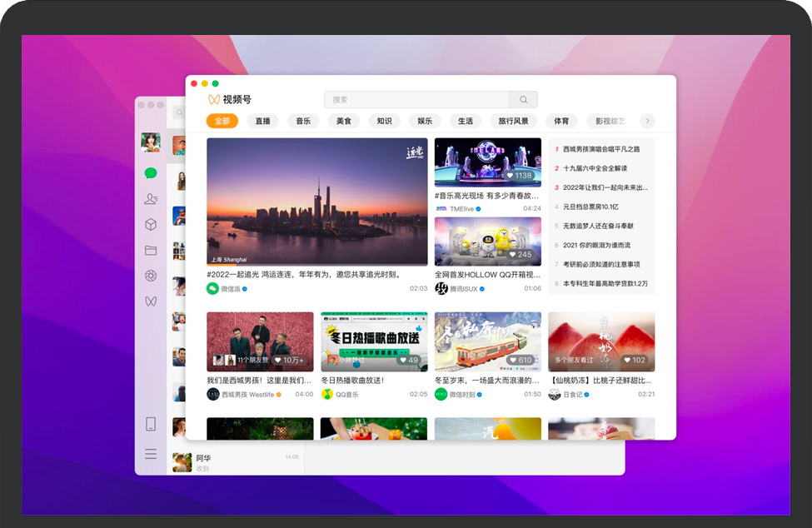The image size is (812, 528).
Task: Open the Favorites cube icon in sidebar
Action: pos(151,225)
